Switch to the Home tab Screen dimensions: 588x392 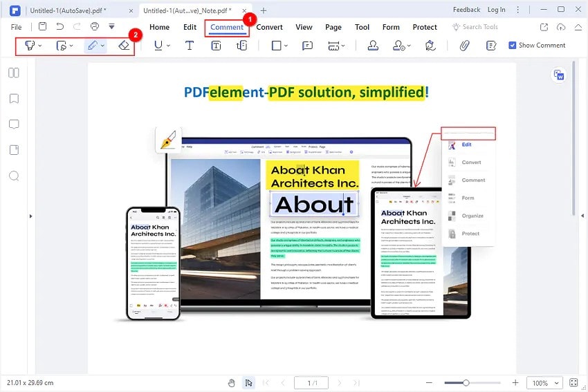pyautogui.click(x=159, y=27)
